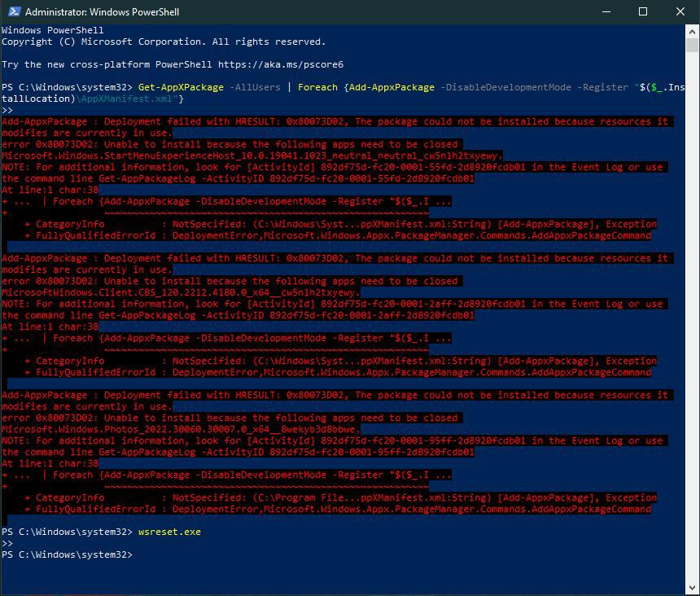Close the Administrator PowerShell window

680,11
